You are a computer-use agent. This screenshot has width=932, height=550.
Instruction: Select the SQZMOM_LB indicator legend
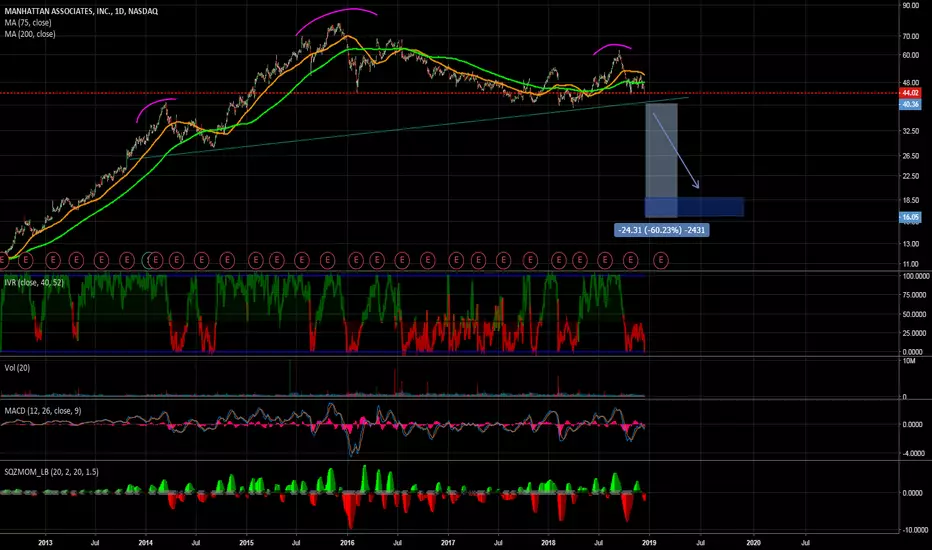point(52,472)
